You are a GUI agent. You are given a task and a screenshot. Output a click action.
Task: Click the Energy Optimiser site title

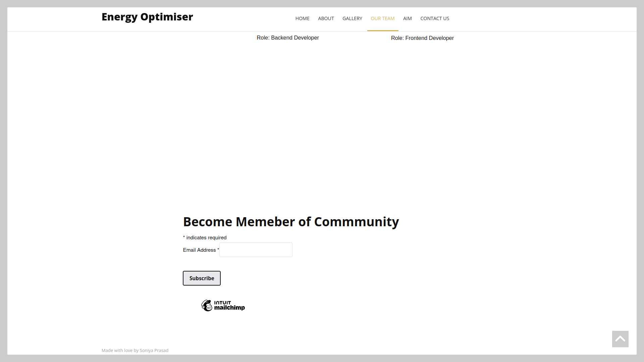[x=147, y=17]
